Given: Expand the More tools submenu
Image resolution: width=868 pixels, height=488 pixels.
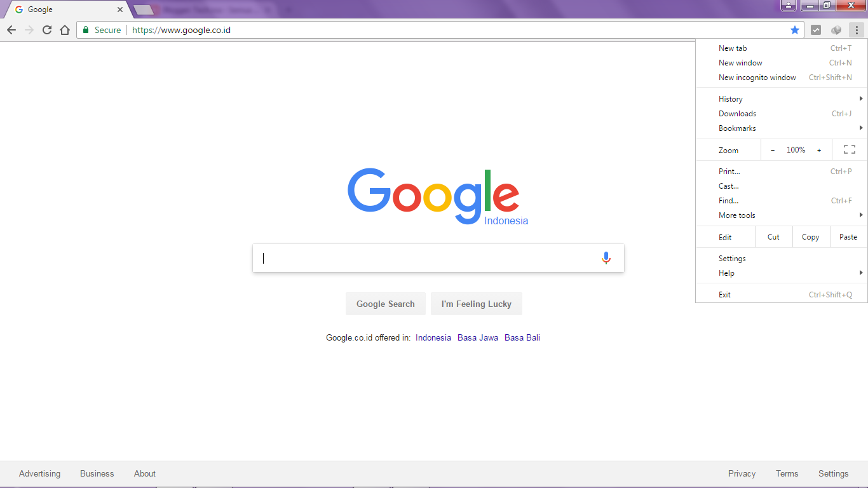Looking at the screenshot, I should pos(736,215).
